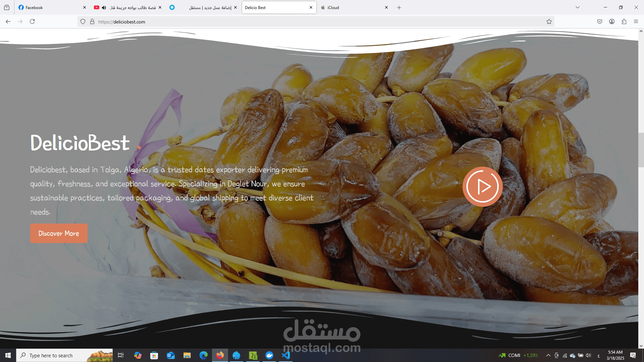
Task: Open recent browsing Firefox View button
Action: click(x=7, y=7)
